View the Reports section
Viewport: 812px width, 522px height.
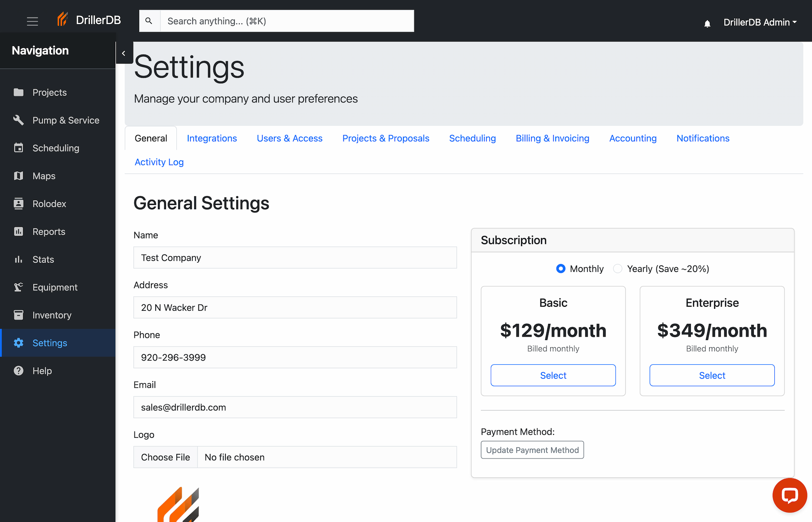(49, 231)
